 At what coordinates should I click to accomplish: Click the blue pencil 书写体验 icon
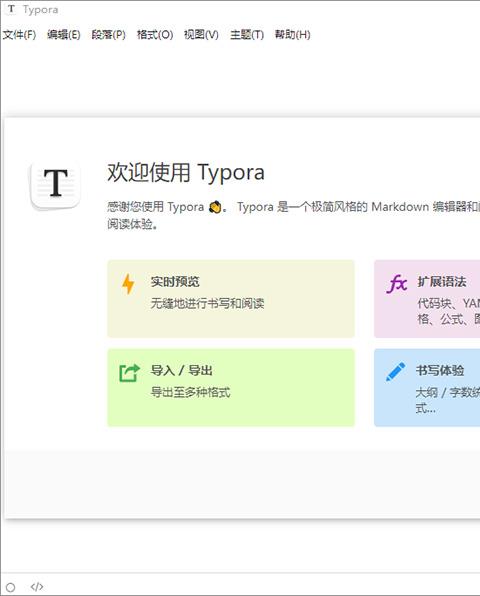tap(395, 372)
